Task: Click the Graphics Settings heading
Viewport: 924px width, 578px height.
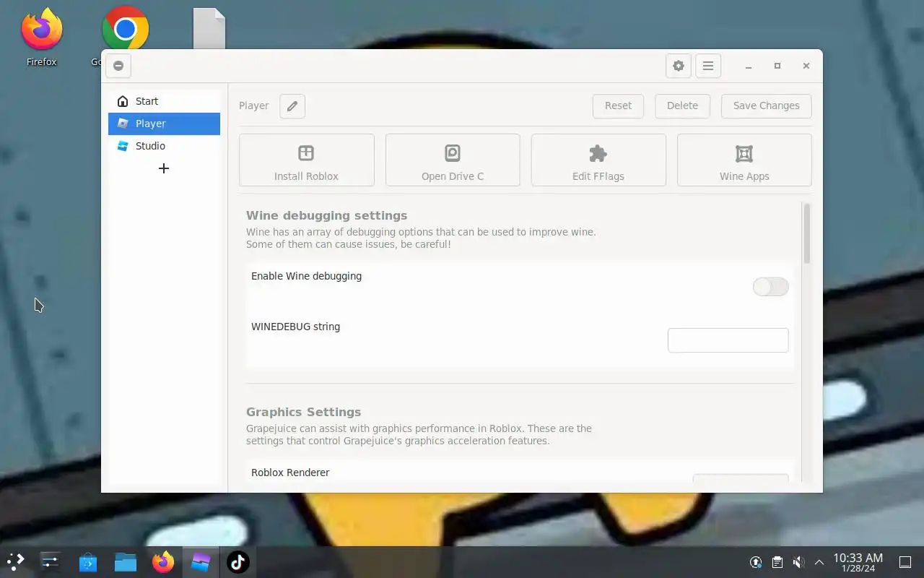Action: [x=303, y=412]
